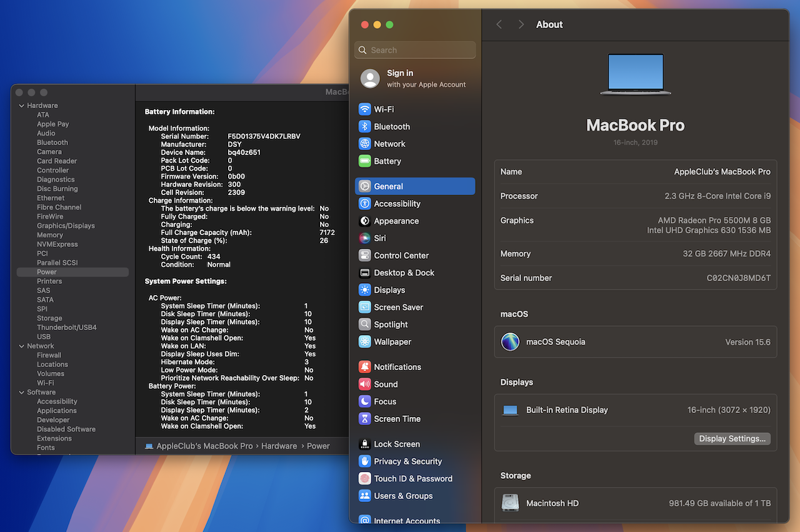Collapse the Hardware section in System Information
Screen dimensions: 800x532
point(22,106)
